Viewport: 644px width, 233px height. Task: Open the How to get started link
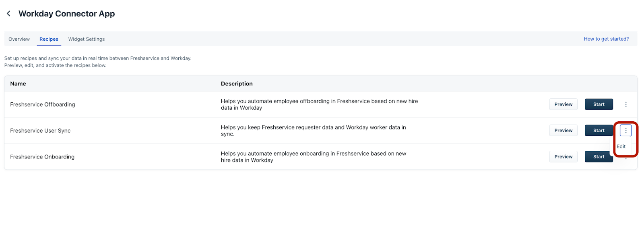[x=606, y=39]
